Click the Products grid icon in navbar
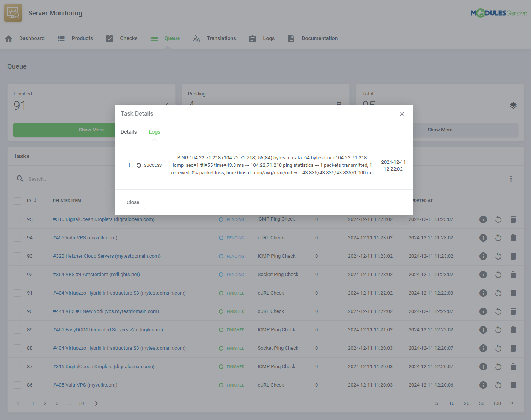 61,38
